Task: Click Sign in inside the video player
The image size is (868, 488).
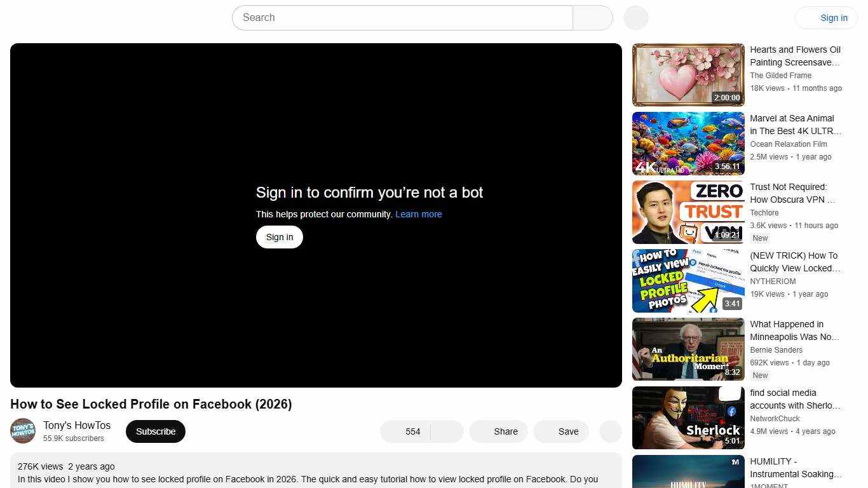Action: (x=279, y=236)
